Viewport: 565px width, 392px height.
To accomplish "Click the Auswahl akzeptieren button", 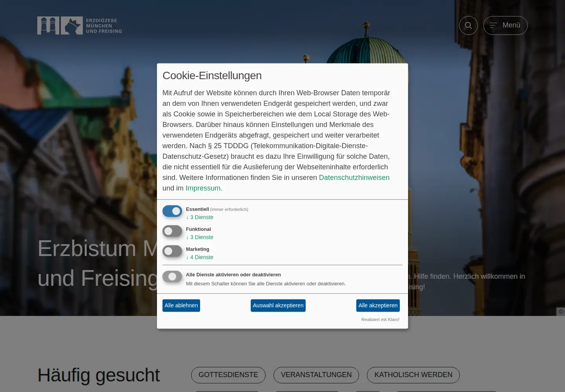I will click(278, 305).
